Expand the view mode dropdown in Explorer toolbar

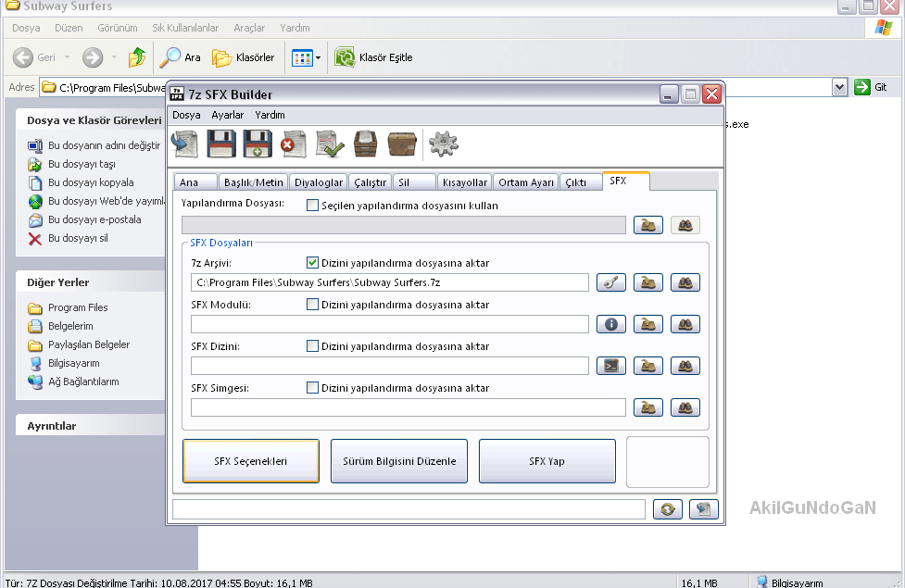click(318, 58)
